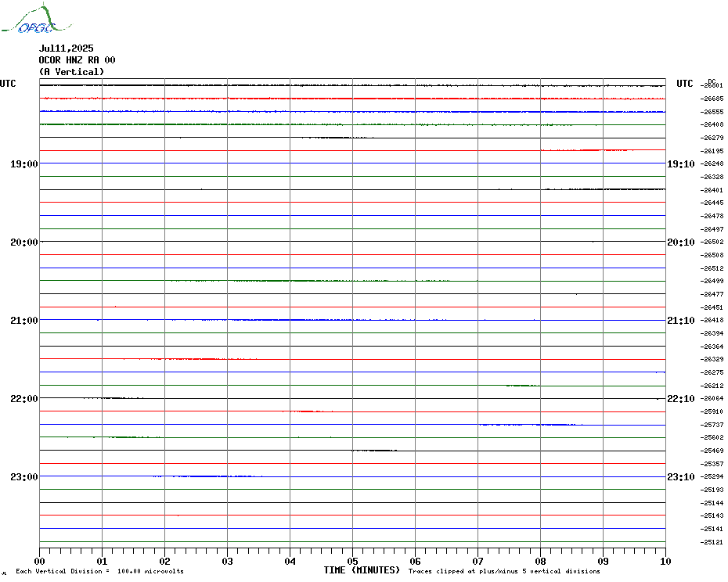Click the right 19:10 time label
Viewport: 728px width, 582px height.
tap(681, 163)
